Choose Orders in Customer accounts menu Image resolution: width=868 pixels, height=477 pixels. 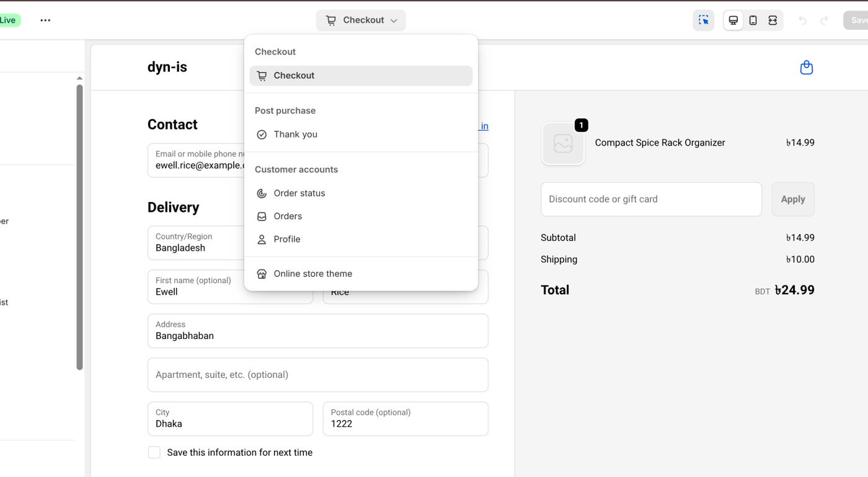(x=288, y=216)
